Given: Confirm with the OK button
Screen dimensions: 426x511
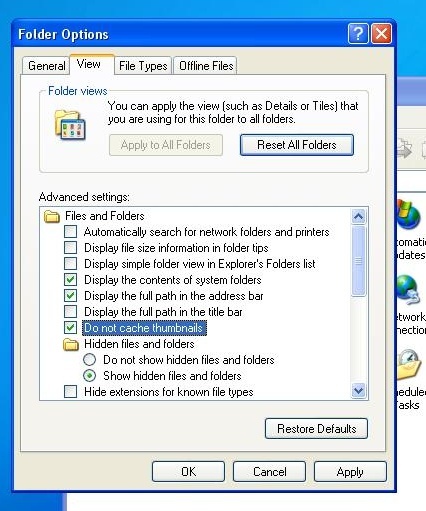Looking at the screenshot, I should tap(188, 471).
